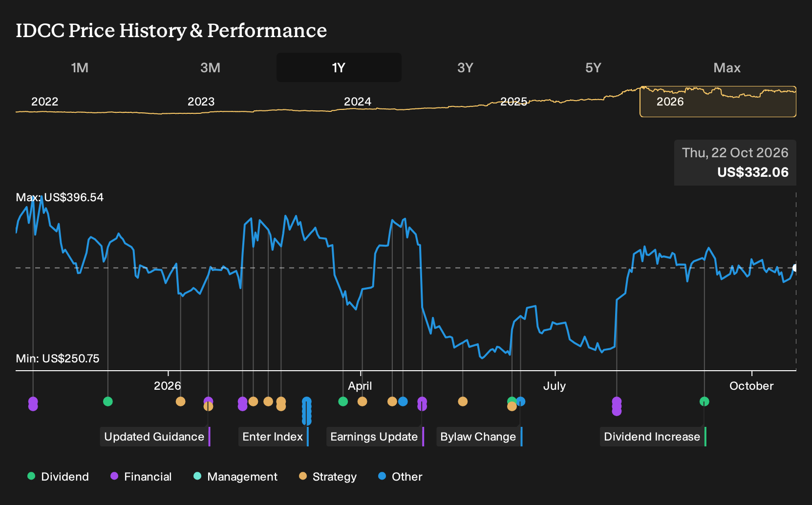This screenshot has width=812, height=505.
Task: Select the 3M time range tab
Action: tap(210, 67)
